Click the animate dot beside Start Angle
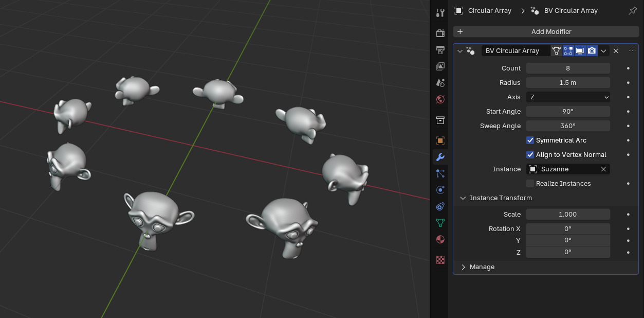This screenshot has width=644, height=318. (628, 111)
